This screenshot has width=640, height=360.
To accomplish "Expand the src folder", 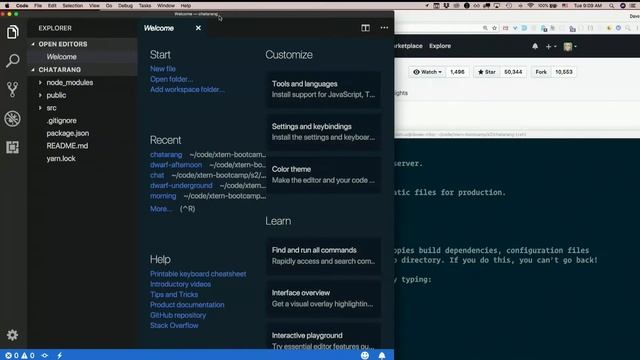I will [x=40, y=108].
